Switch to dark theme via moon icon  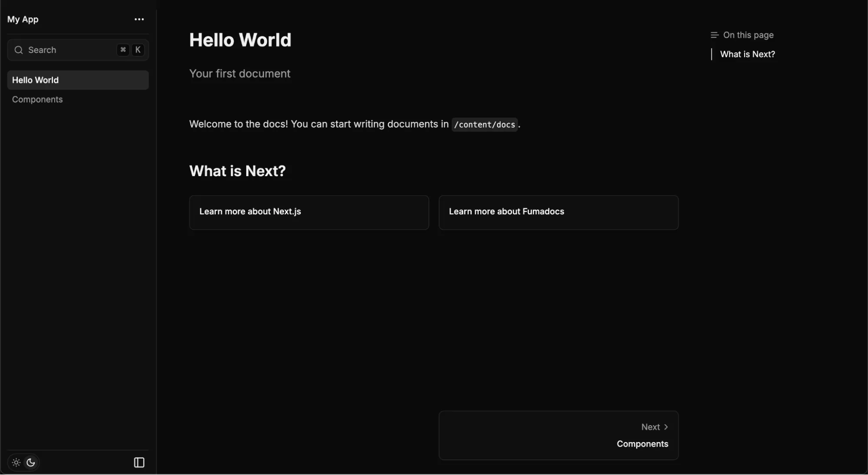[31, 462]
